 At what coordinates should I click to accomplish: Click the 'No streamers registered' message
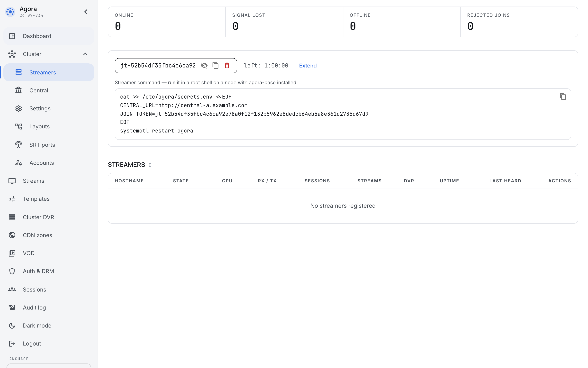coord(343,206)
